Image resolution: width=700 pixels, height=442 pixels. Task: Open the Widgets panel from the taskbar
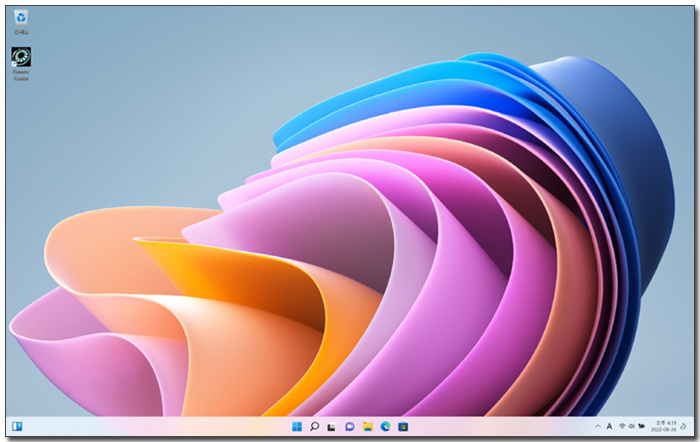pyautogui.click(x=17, y=427)
